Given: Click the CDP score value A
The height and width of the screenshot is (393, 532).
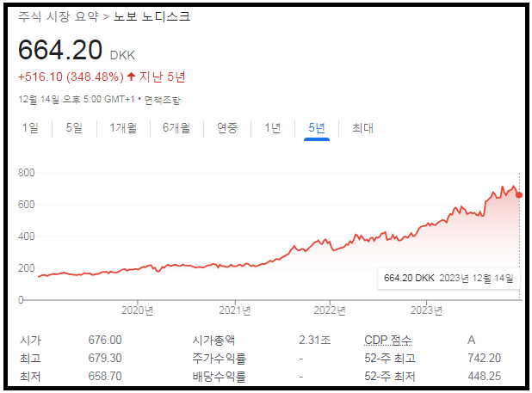Looking at the screenshot, I should 472,340.
